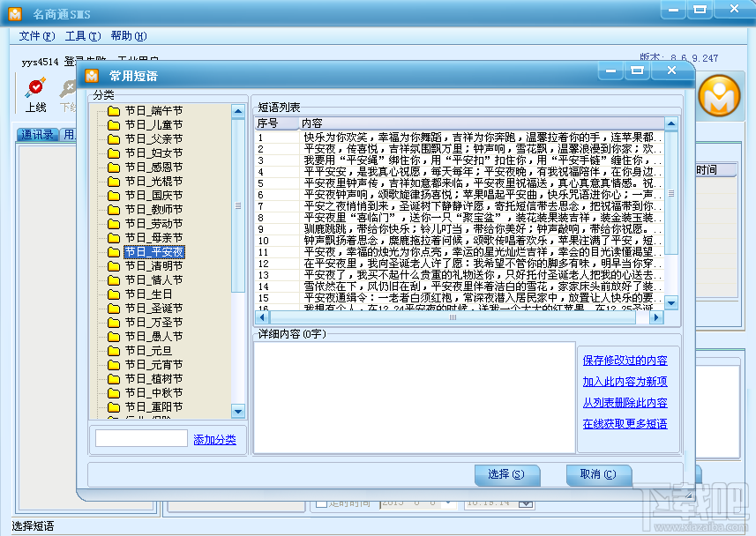The height and width of the screenshot is (536, 756).
Task: Click the folder icon for 节日_父亲节
Action: (114, 138)
